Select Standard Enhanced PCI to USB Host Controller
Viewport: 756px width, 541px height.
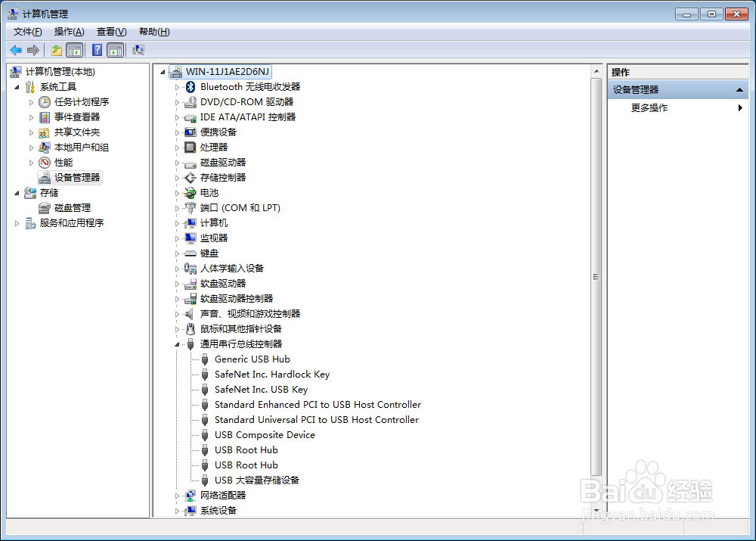coord(318,404)
